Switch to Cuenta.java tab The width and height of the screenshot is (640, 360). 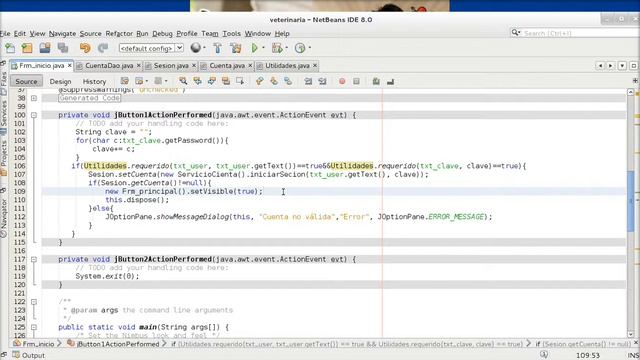tap(227, 65)
